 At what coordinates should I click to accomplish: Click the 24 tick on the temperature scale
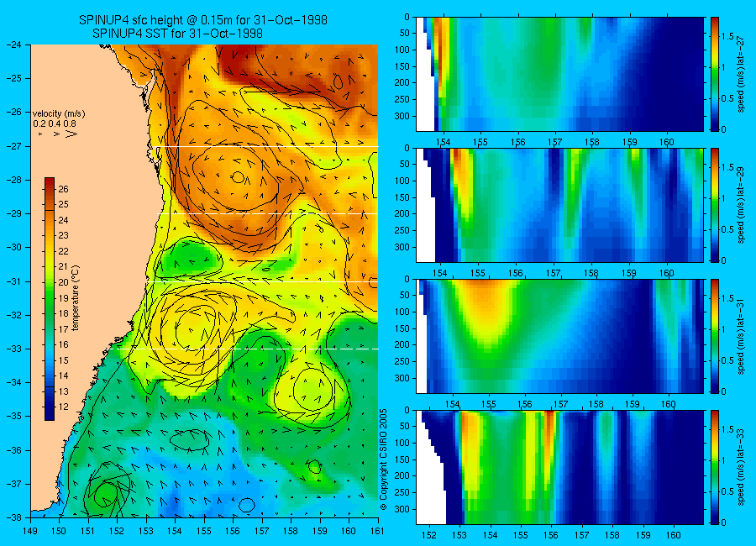click(63, 220)
